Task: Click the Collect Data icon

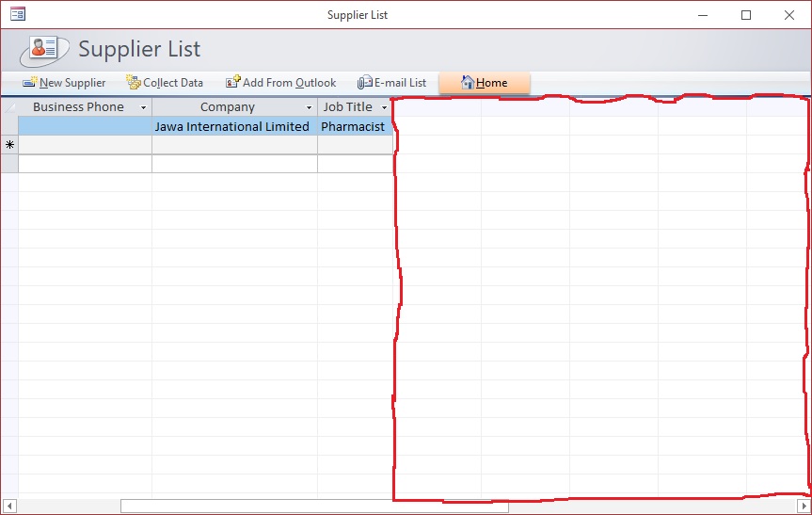Action: (x=134, y=82)
